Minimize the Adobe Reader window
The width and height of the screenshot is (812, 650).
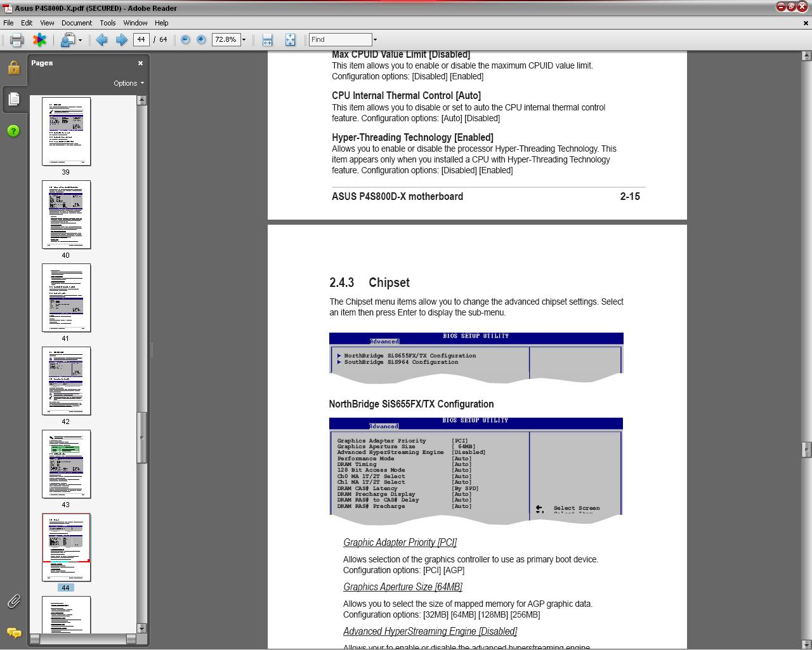[x=781, y=7]
